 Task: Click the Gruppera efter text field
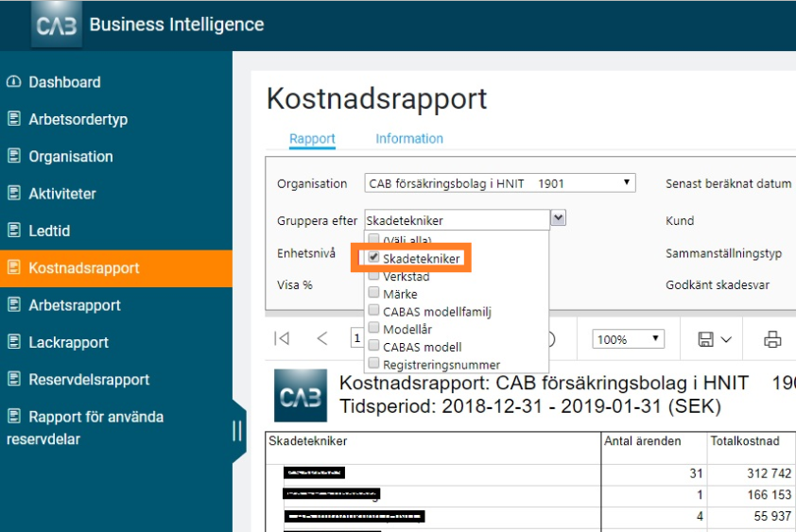coord(457,220)
